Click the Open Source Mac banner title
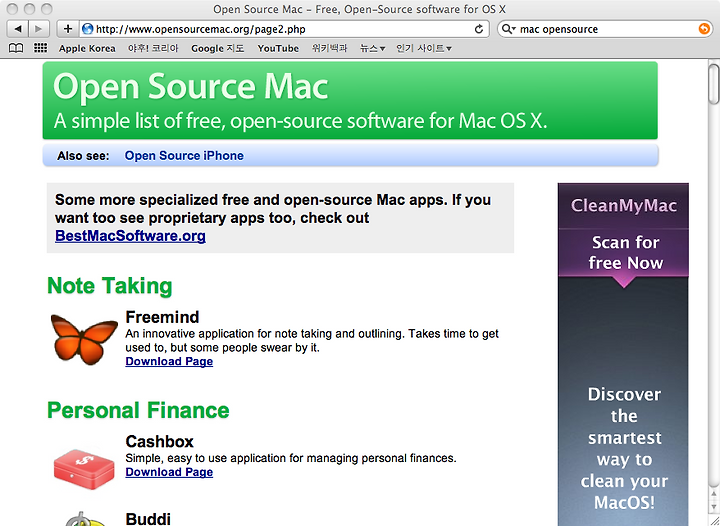Image resolution: width=720 pixels, height=526 pixels. 191,86
